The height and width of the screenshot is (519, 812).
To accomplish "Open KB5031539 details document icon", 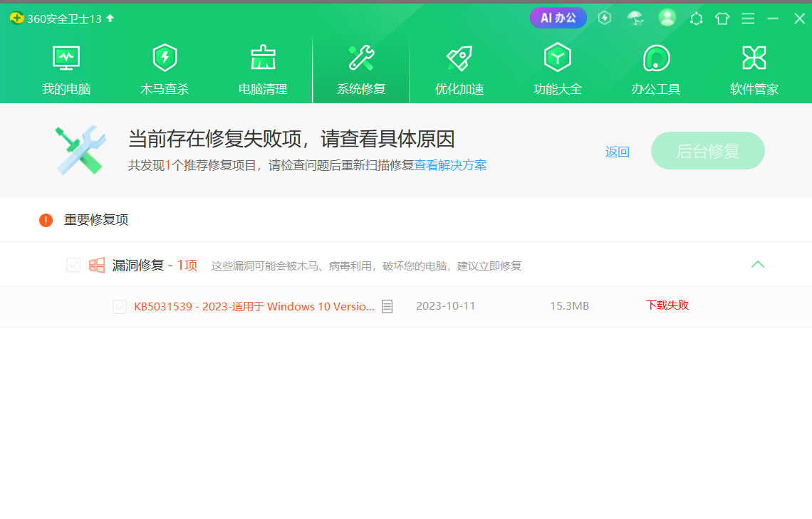I will (387, 306).
